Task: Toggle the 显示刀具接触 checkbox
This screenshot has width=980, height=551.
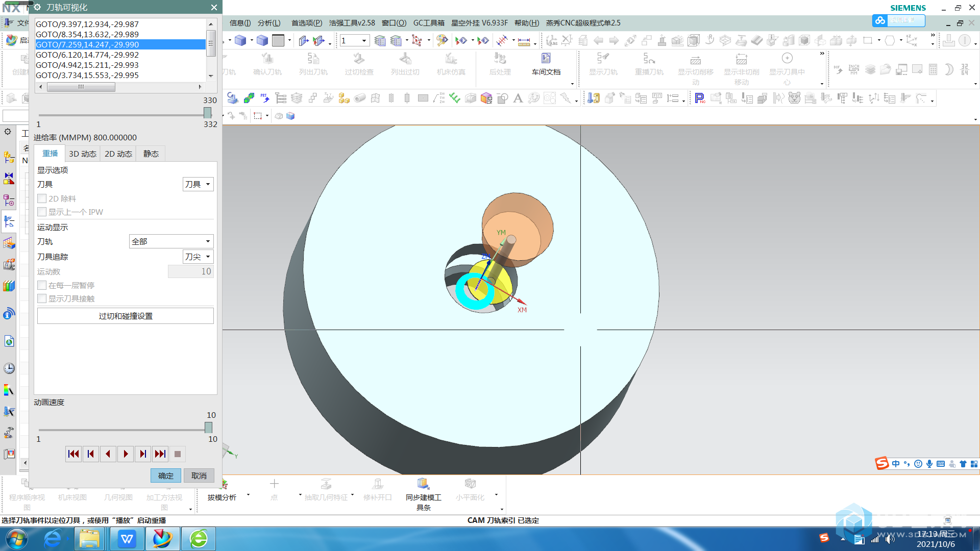Action: [42, 298]
